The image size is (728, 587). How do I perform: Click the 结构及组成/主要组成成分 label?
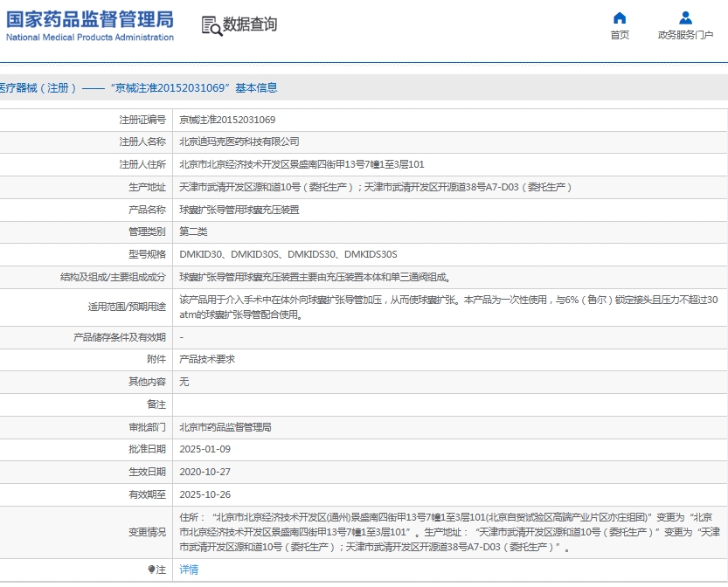113,278
